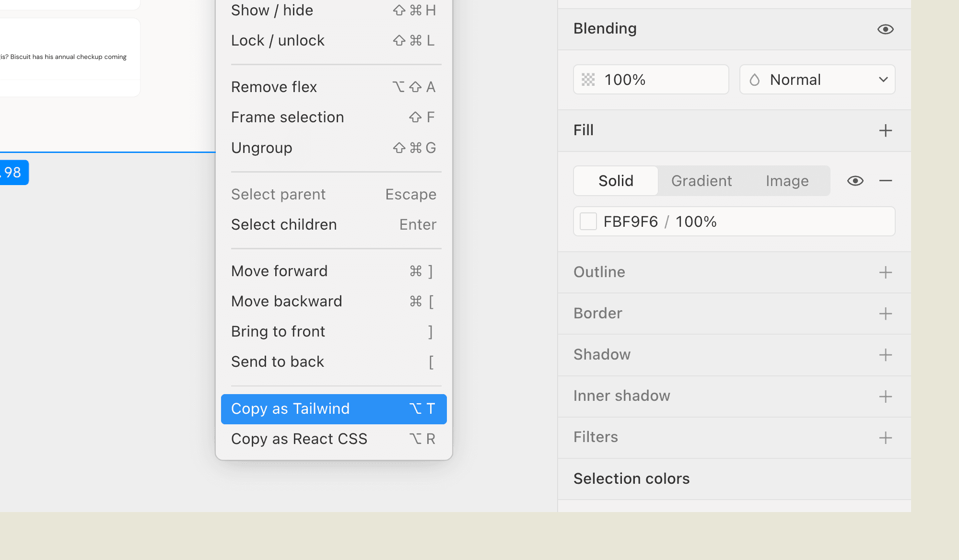959x560 pixels.
Task: Choose Copy as React CSS
Action: 333,439
